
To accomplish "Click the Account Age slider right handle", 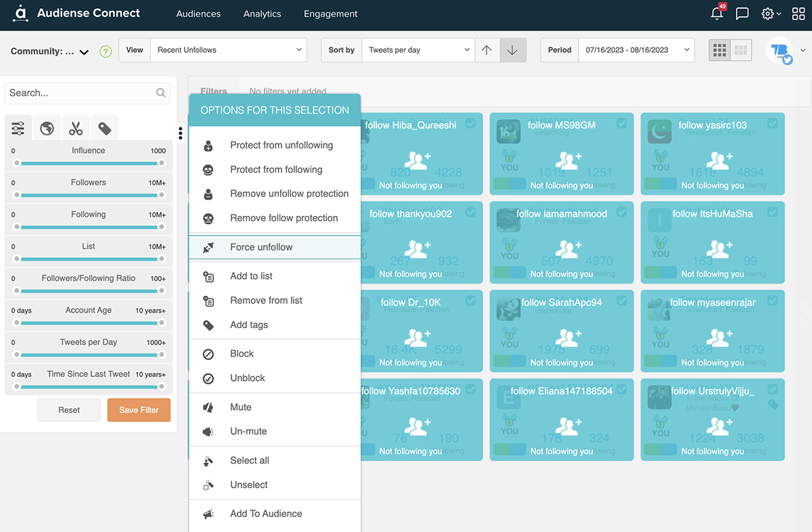I will [161, 323].
